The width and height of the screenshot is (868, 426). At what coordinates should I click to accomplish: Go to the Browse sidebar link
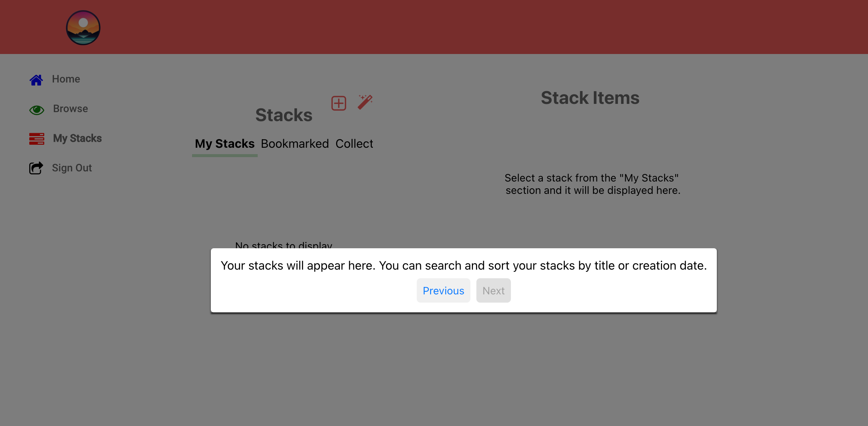(x=71, y=109)
